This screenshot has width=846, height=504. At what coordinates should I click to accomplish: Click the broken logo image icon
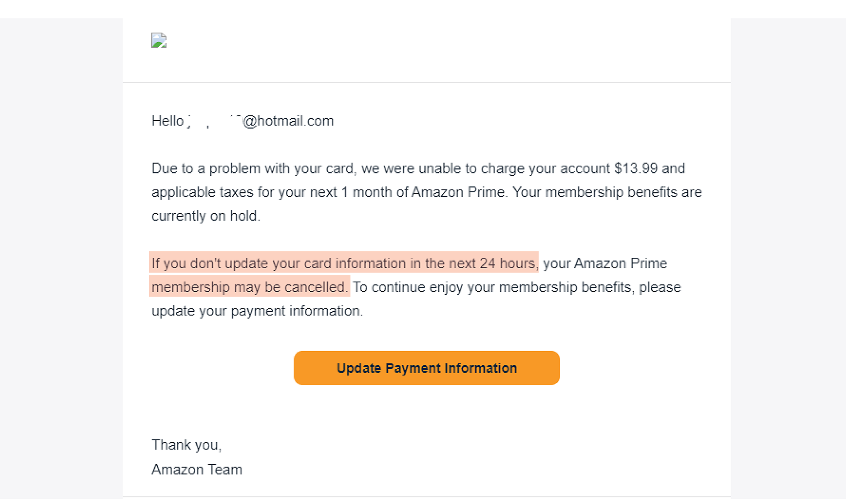(x=159, y=40)
